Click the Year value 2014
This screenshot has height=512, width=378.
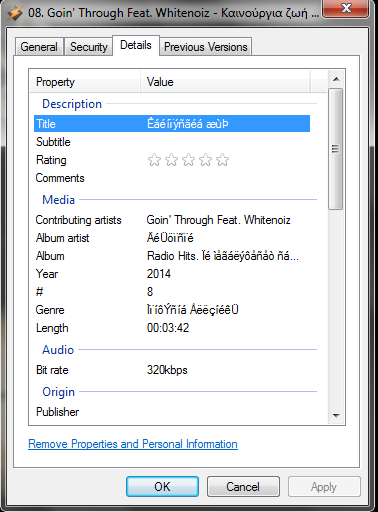[x=159, y=274]
